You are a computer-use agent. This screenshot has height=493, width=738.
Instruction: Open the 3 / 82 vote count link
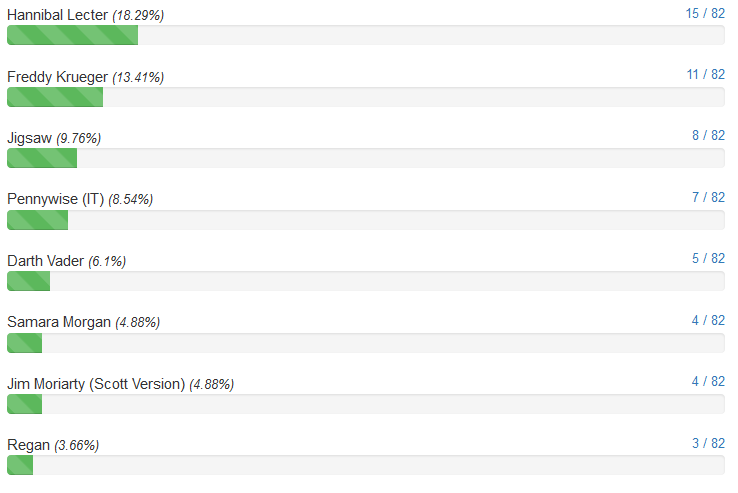pos(708,443)
